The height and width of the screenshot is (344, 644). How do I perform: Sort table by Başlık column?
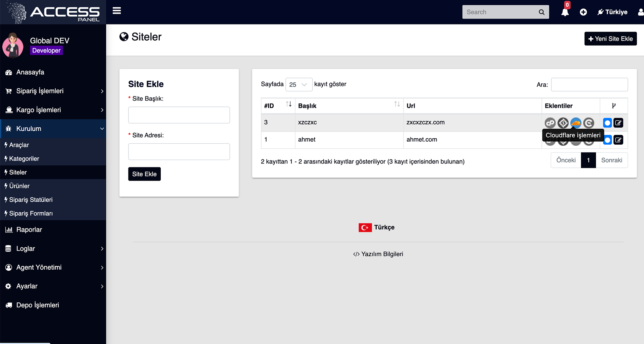(x=349, y=106)
